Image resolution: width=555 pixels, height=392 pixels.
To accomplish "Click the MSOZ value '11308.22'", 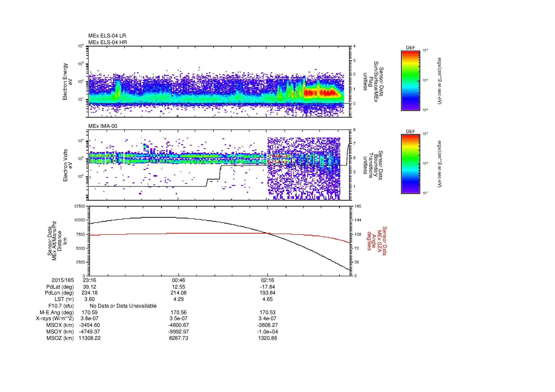I will [x=89, y=338].
